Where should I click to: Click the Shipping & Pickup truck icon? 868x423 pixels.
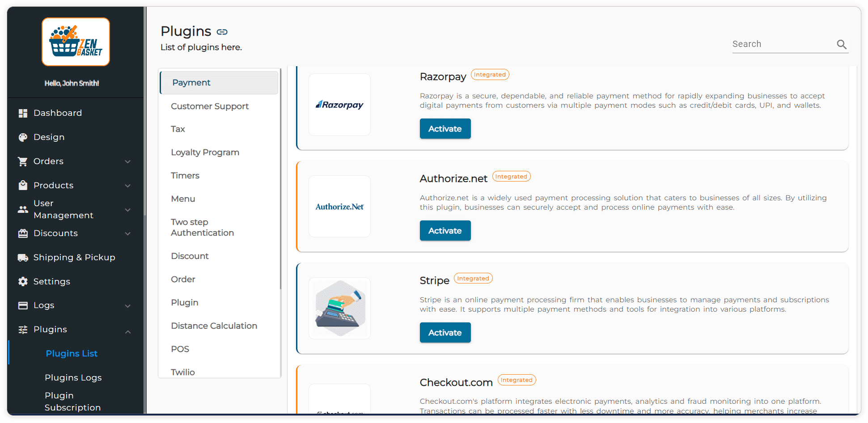[x=23, y=258]
